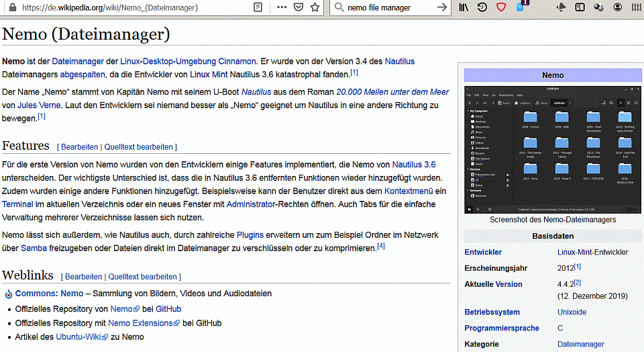Viewport: 644px width, 352px height.
Task: Open the 'Nautilus 3.6' link
Action: (x=414, y=165)
